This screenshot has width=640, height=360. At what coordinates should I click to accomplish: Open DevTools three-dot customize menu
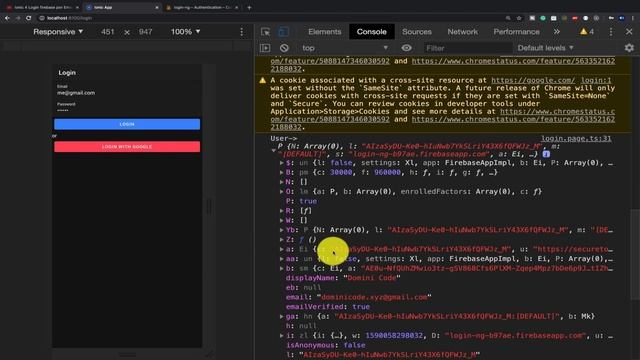coord(611,32)
